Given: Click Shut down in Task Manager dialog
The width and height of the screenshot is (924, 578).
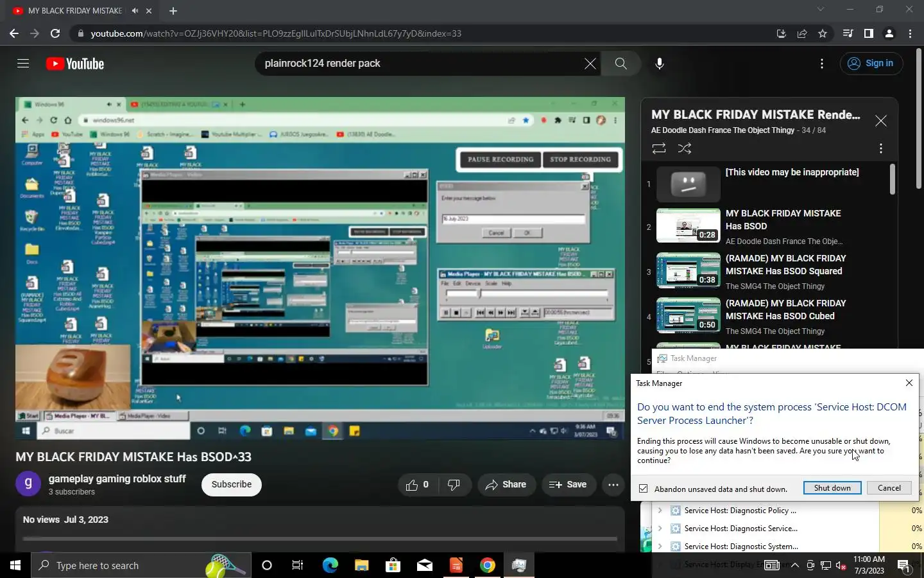Looking at the screenshot, I should 832,488.
